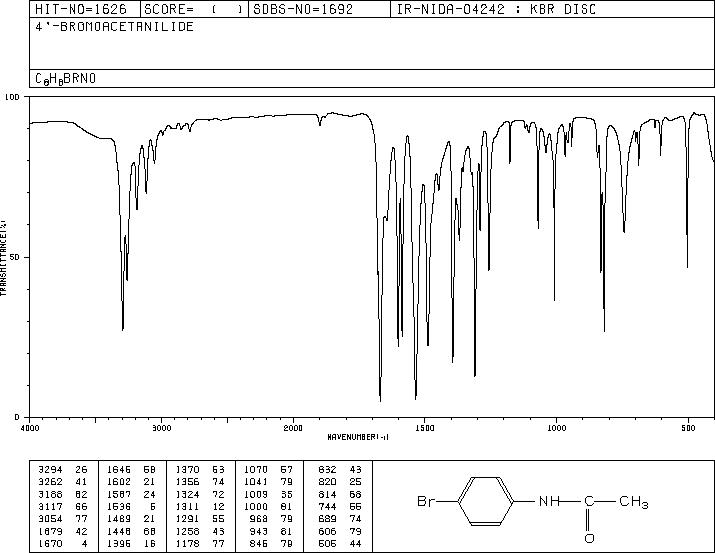
Task: Select peak value 832 in the table
Action: (x=327, y=470)
